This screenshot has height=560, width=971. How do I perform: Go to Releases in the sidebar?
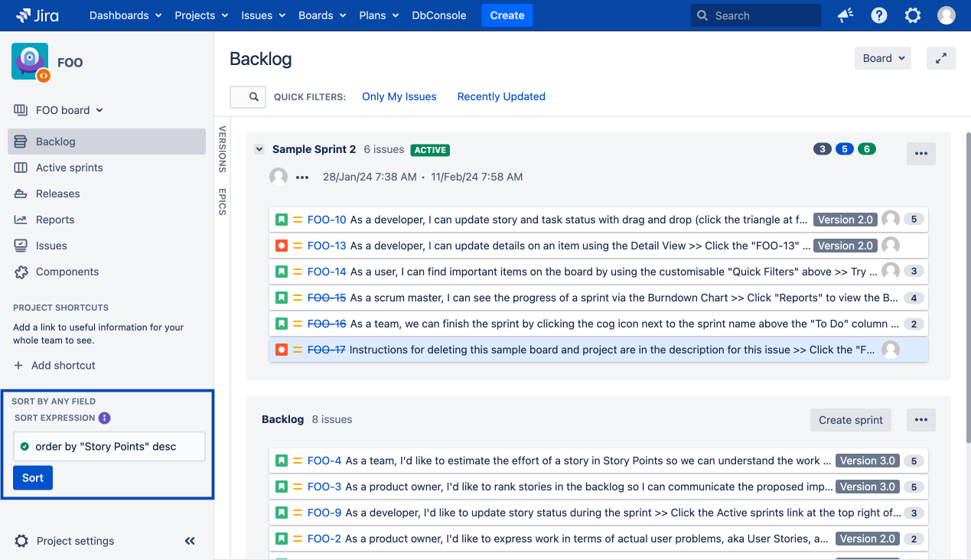pos(107,194)
